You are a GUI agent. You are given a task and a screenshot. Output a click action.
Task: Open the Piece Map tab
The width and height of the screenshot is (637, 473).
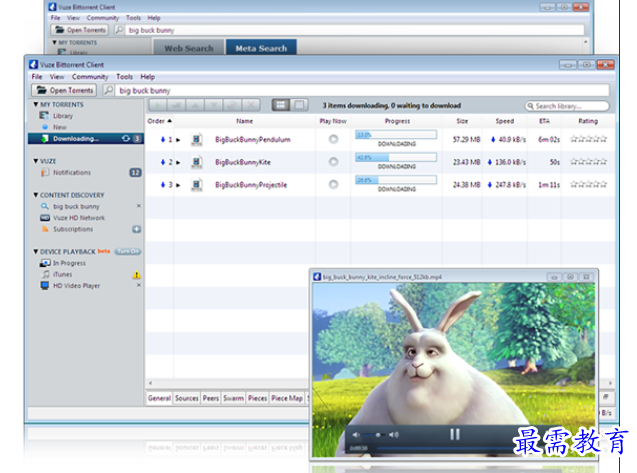pyautogui.click(x=287, y=398)
